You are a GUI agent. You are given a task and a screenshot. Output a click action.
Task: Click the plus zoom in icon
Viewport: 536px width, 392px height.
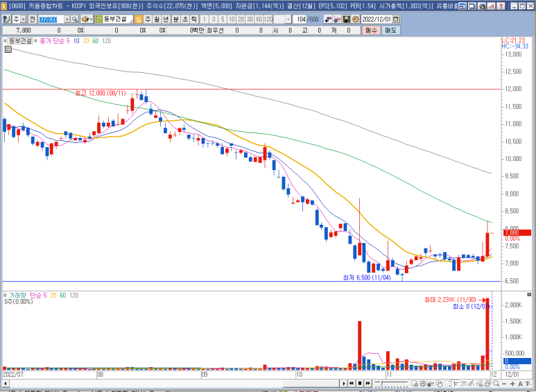[512, 384]
